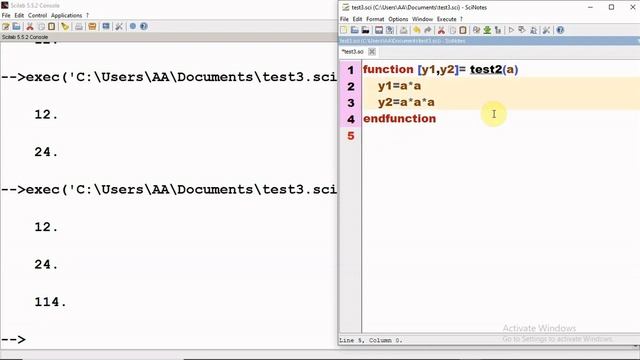640x360 pixels.
Task: Launch SciNotes from the console toolbar
Action: (6, 27)
